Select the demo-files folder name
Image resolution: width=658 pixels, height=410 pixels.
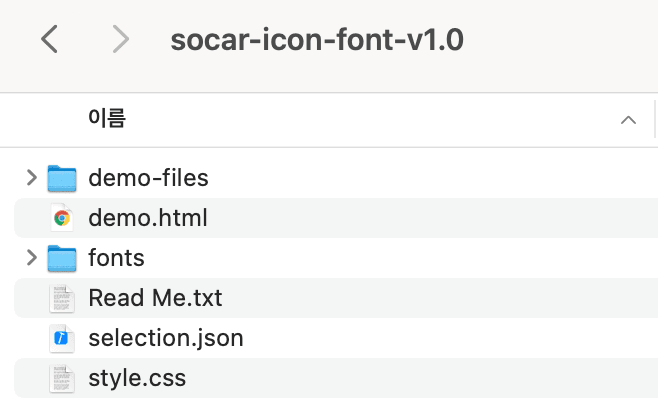[148, 178]
